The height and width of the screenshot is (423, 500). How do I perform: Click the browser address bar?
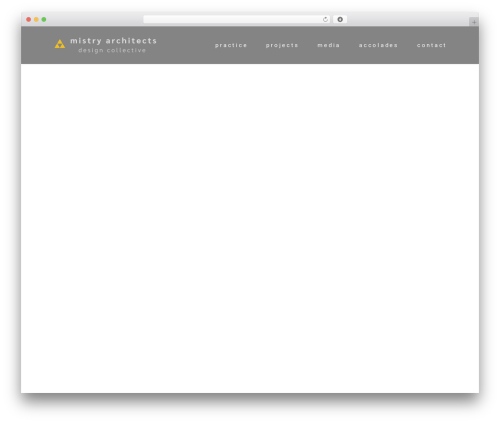click(237, 19)
